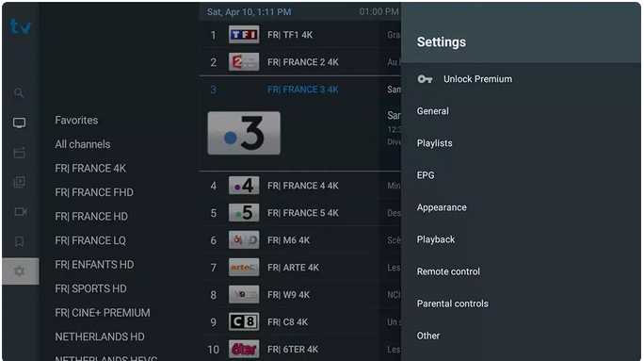Click the tv logo at top left
This screenshot has height=361, width=644.
point(21,26)
